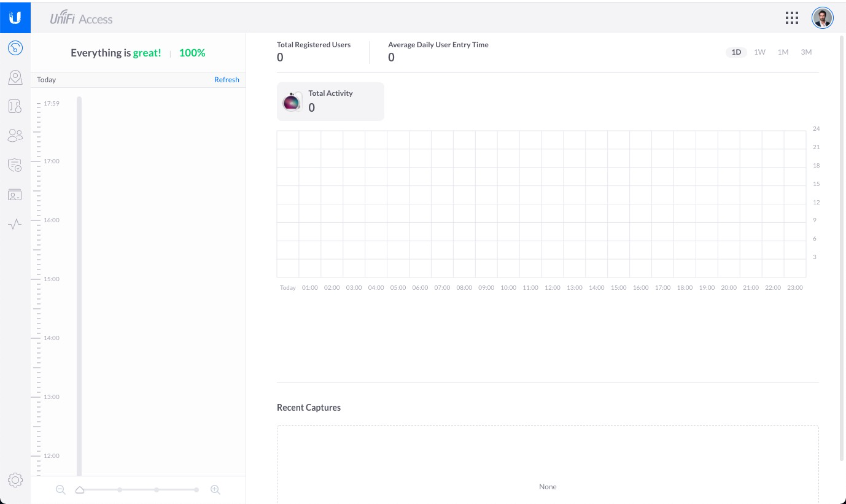Click the 09:00 chart axis label
This screenshot has width=846, height=504.
(486, 287)
